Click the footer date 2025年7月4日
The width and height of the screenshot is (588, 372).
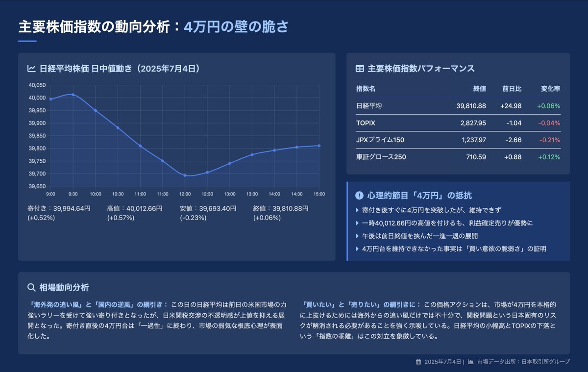click(442, 362)
